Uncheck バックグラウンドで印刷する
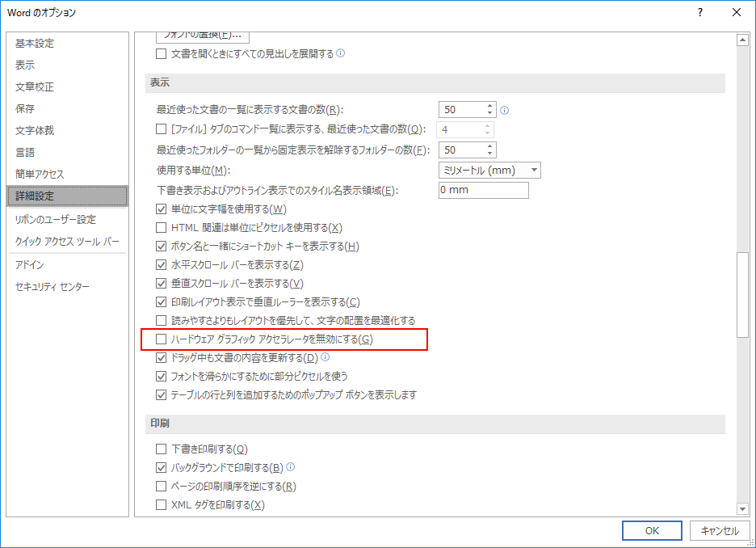 point(161,467)
